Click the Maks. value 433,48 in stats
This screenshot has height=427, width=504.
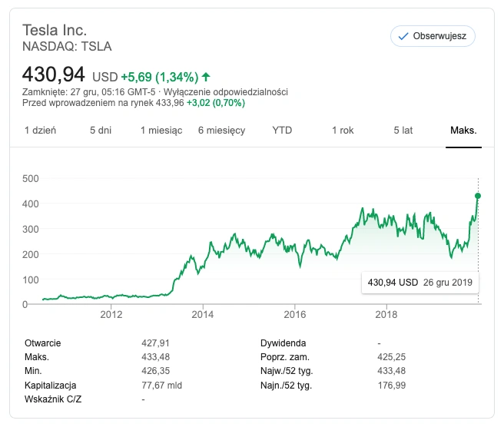[155, 357]
